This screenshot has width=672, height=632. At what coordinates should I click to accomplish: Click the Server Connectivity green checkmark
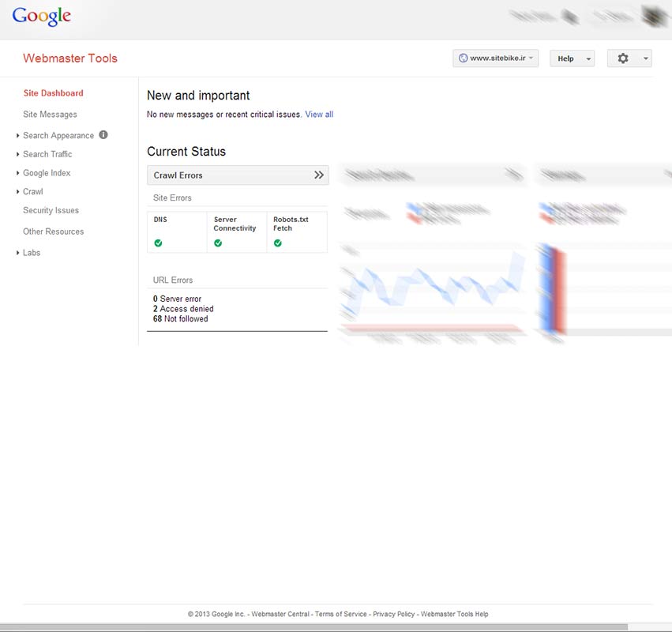coord(218,243)
